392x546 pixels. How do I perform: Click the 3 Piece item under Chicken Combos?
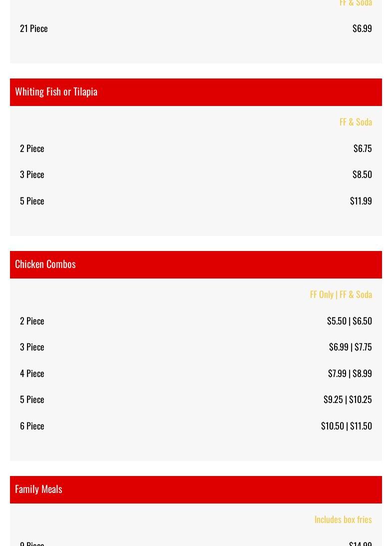32,347
